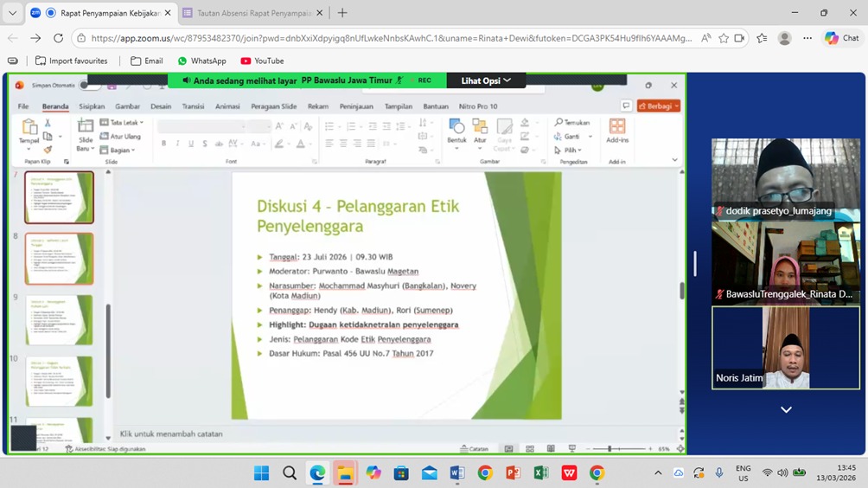Open PowerPoint from the taskbar
The image size is (868, 488).
point(514,473)
